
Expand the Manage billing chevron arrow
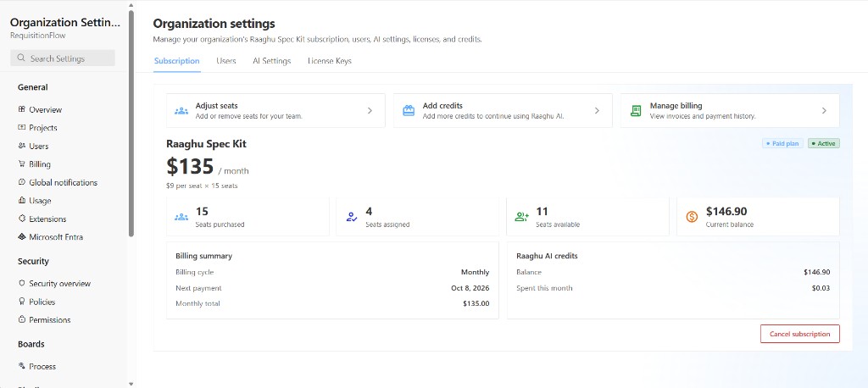pyautogui.click(x=824, y=111)
